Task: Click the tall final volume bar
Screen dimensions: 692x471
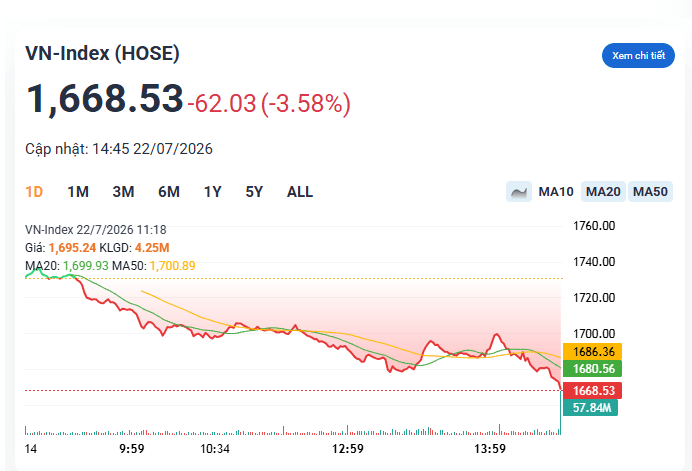Action: (x=560, y=412)
